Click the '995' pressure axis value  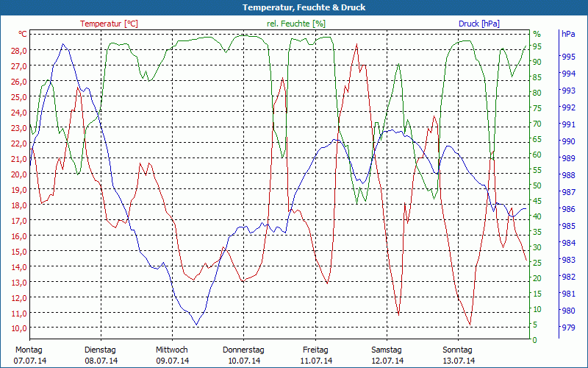(568, 57)
